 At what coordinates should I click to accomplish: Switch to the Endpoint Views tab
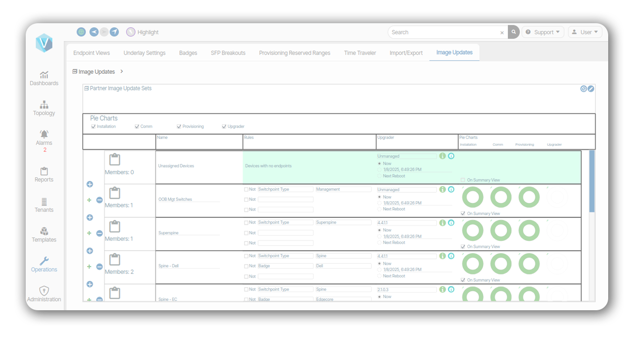91,53
